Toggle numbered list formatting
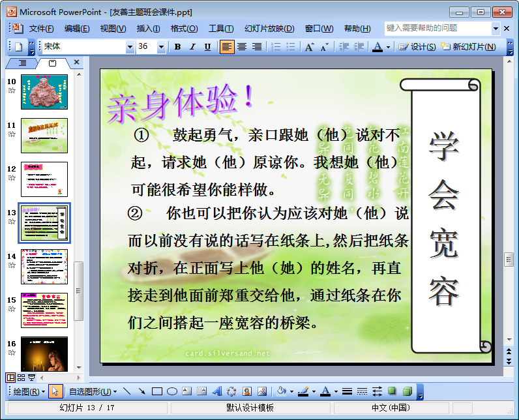Image resolution: width=519 pixels, height=420 pixels. 275,47
